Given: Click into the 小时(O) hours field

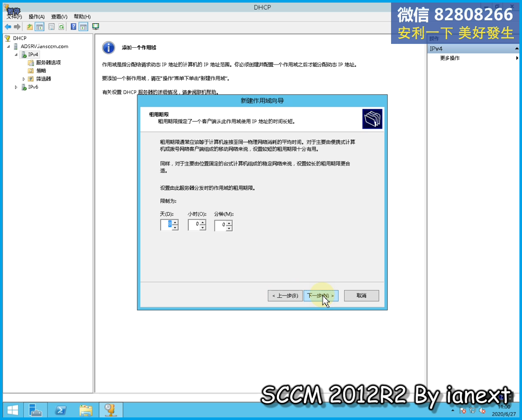Looking at the screenshot, I should [194, 225].
